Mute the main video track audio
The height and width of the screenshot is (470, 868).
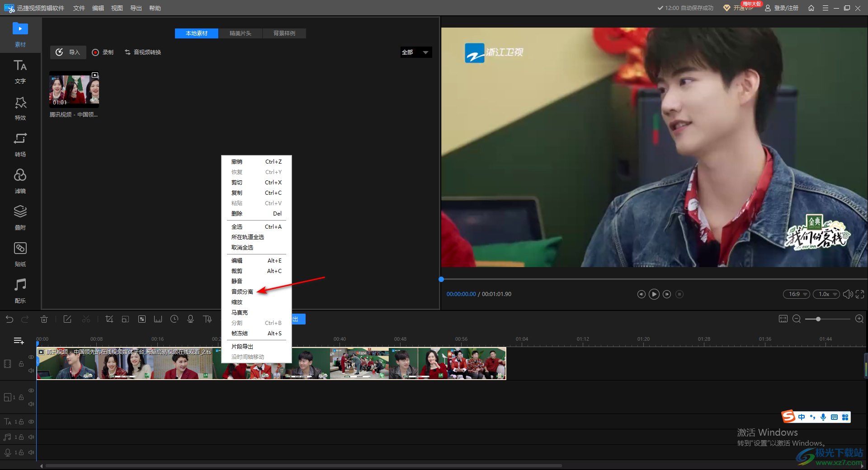(31, 371)
